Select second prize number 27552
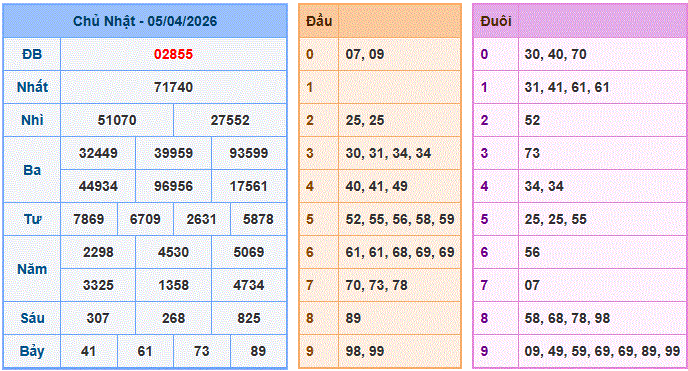Viewport: 688px width, 371px height. point(230,120)
